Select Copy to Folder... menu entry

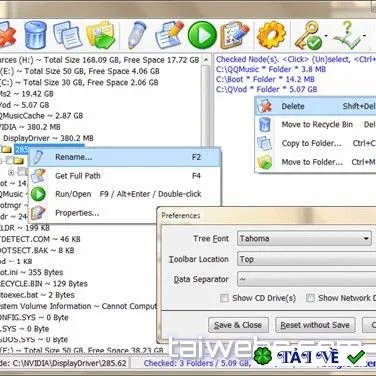316,143
